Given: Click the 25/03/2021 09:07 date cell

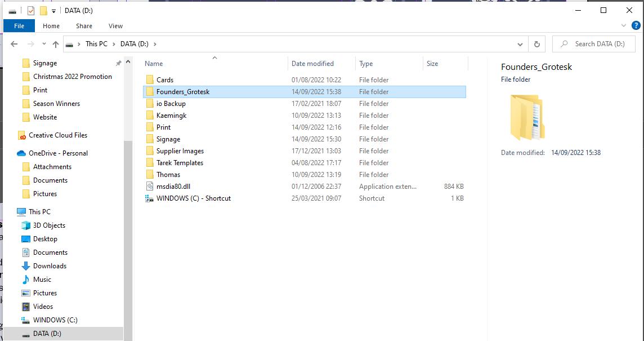Looking at the screenshot, I should coord(316,198).
